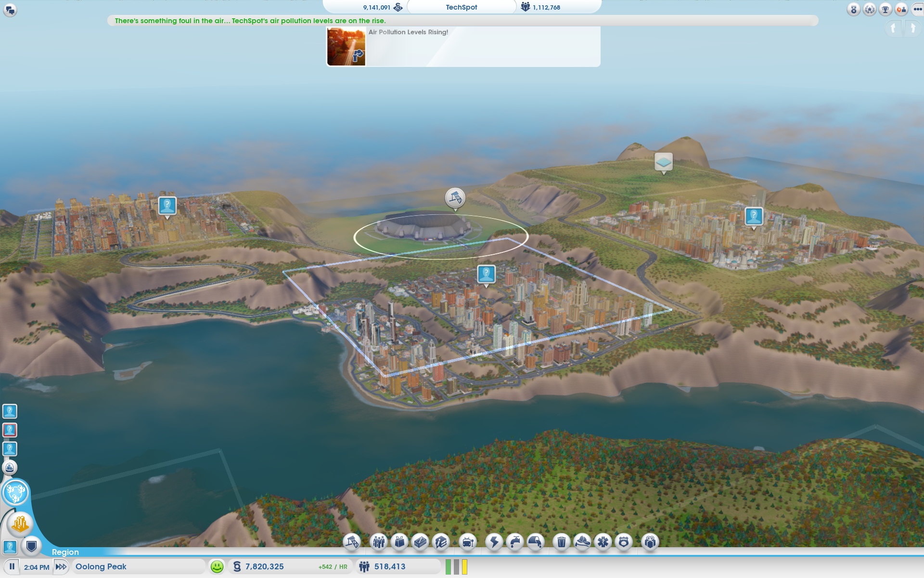Select the left city mayor marker

pos(167,207)
